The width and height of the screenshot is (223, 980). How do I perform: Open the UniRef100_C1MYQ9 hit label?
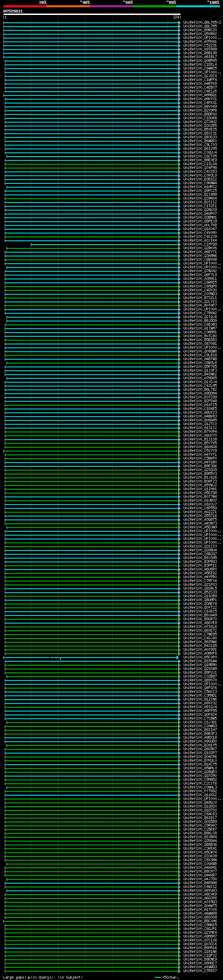[200, 244]
